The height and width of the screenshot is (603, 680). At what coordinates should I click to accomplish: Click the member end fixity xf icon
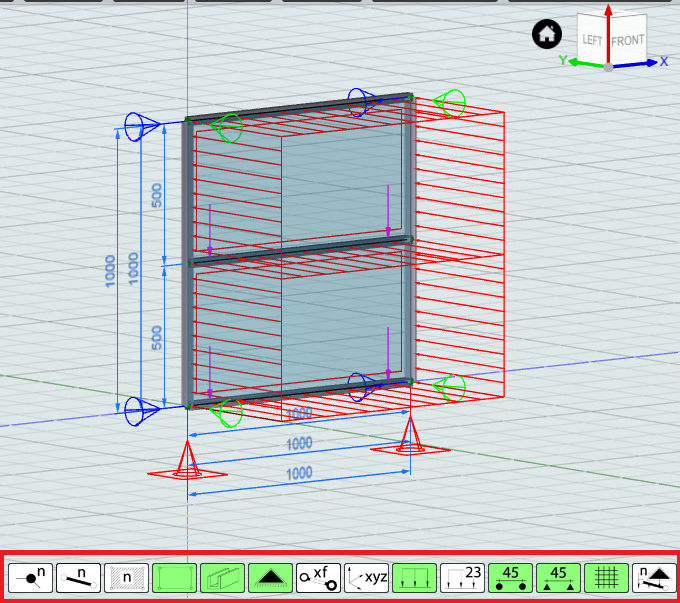tap(319, 578)
